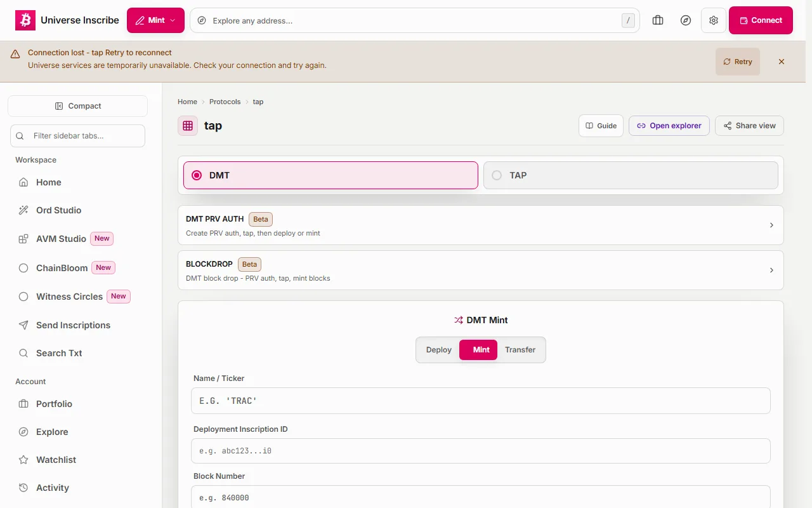This screenshot has height=508, width=812.
Task: Click the Block Number input field
Action: pyautogui.click(x=481, y=498)
